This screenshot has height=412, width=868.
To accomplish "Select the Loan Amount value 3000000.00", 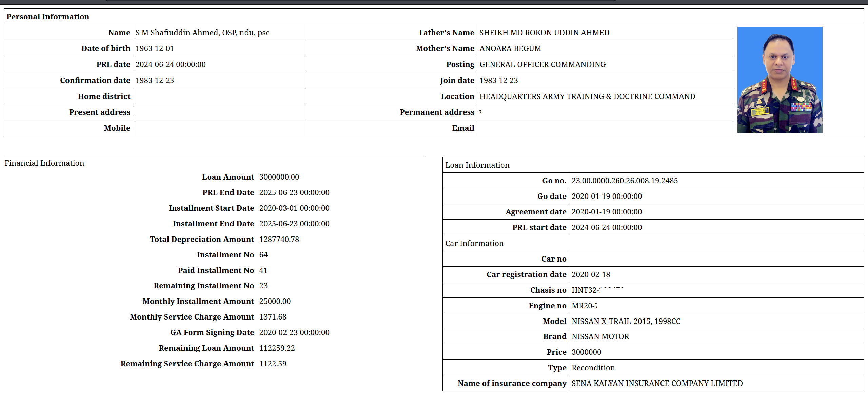I will (279, 177).
